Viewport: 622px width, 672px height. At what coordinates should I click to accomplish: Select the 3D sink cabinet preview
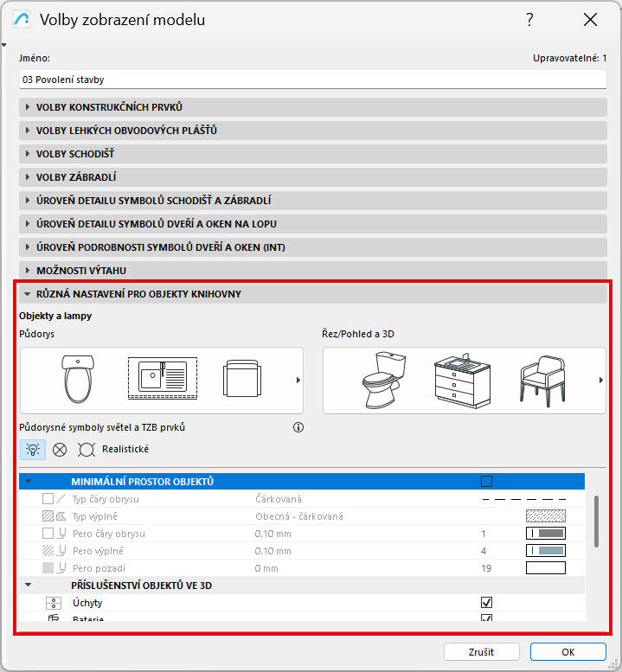pos(463,381)
